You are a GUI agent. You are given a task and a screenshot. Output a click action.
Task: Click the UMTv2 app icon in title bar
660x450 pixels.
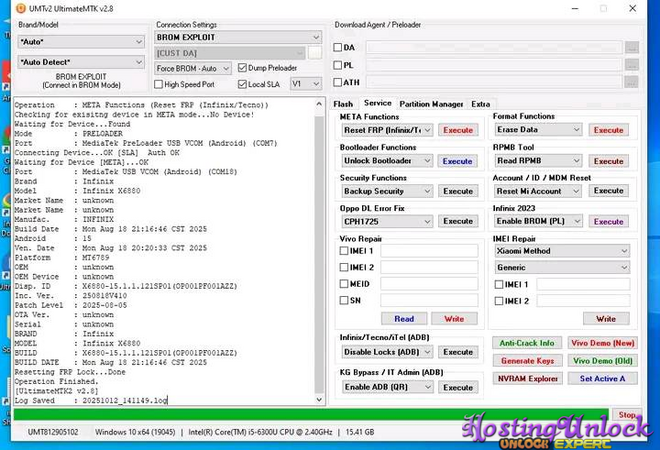(x=10, y=7)
